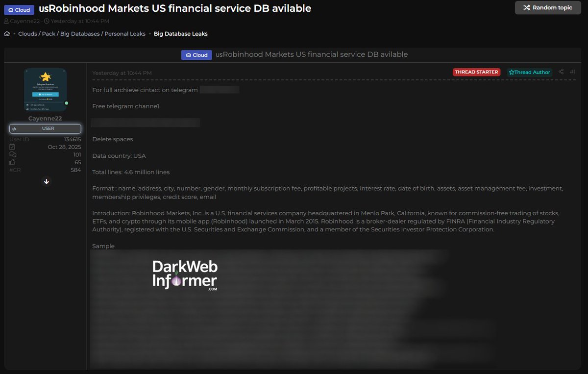Click the Random topic button
The height and width of the screenshot is (374, 588).
(548, 8)
